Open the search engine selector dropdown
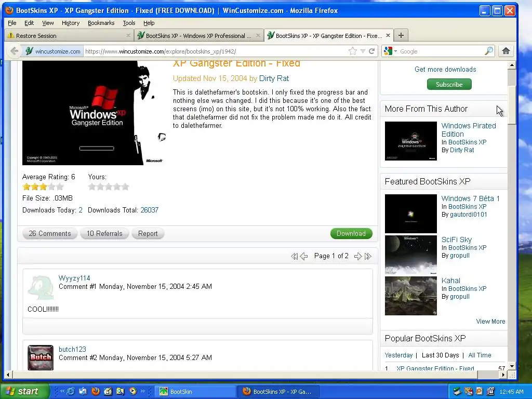 tap(395, 51)
